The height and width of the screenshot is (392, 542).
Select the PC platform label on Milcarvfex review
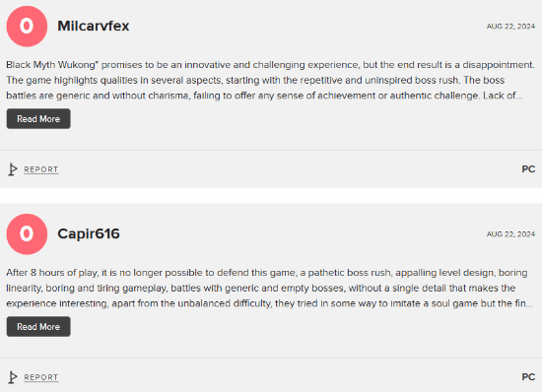tap(528, 169)
